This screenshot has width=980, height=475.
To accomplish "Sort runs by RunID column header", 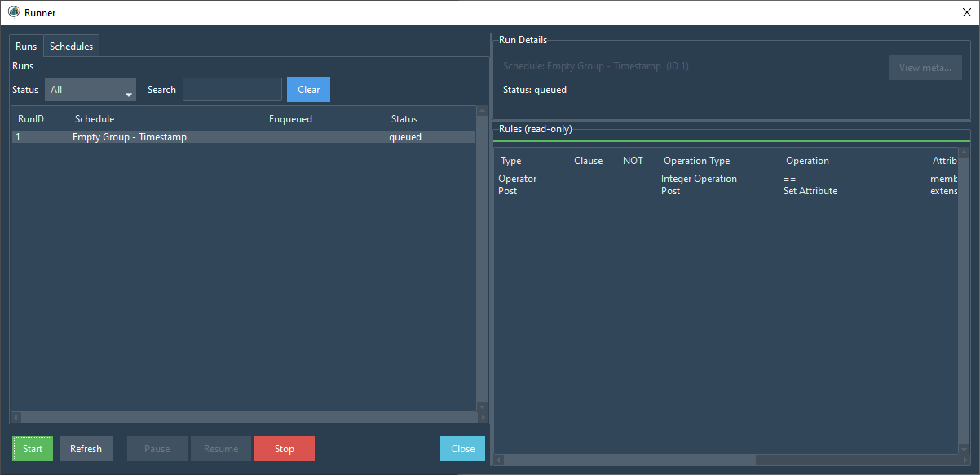I will point(31,119).
